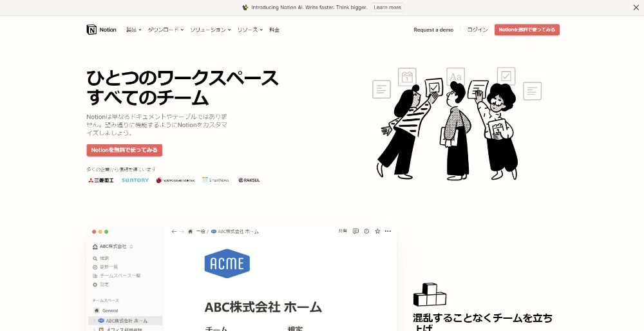Click the red macOS dot in demo window

(94, 232)
